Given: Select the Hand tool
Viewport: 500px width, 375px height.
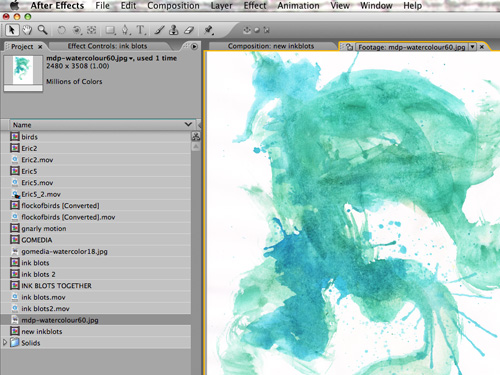Looking at the screenshot, I should coord(27,30).
